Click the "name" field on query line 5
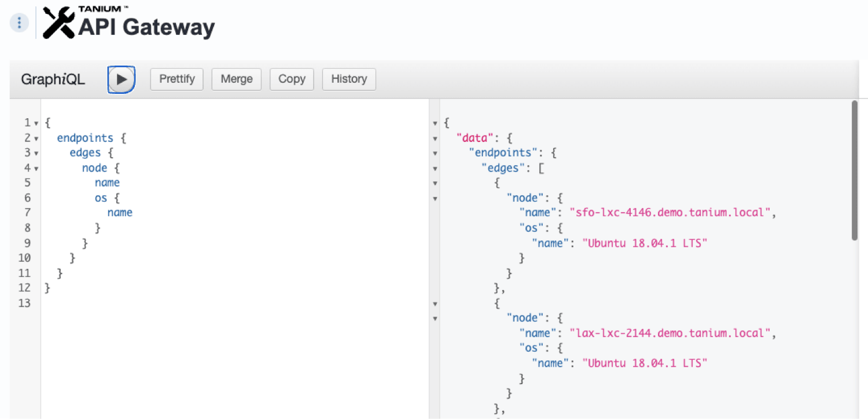This screenshot has width=868, height=420. pos(107,183)
